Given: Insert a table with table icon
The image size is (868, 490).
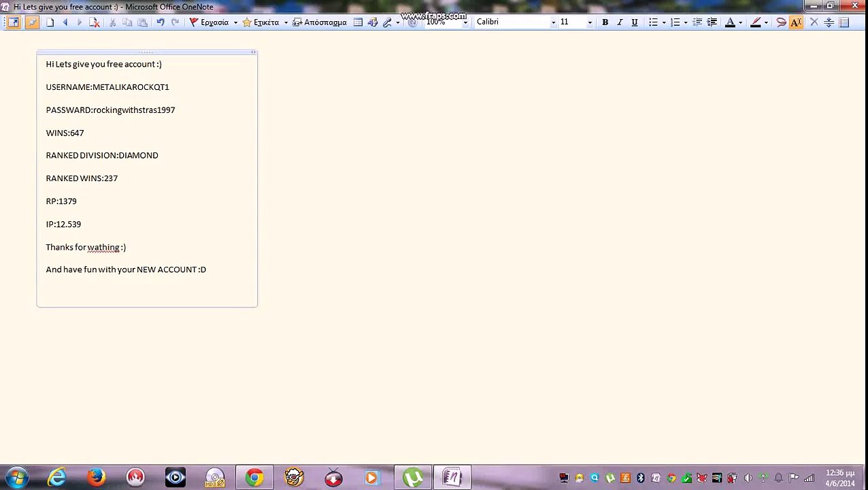Looking at the screenshot, I should 358,22.
